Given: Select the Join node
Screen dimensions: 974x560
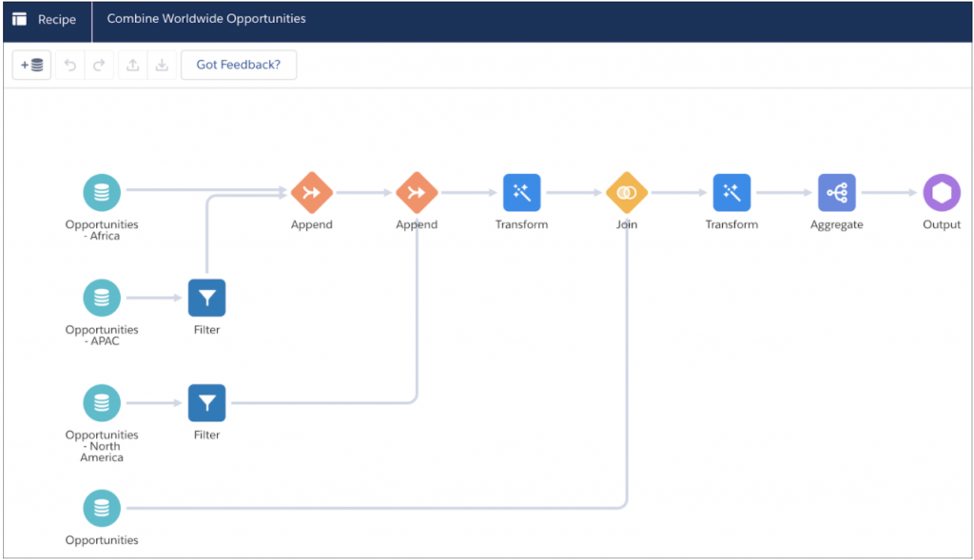Looking at the screenshot, I should (627, 192).
